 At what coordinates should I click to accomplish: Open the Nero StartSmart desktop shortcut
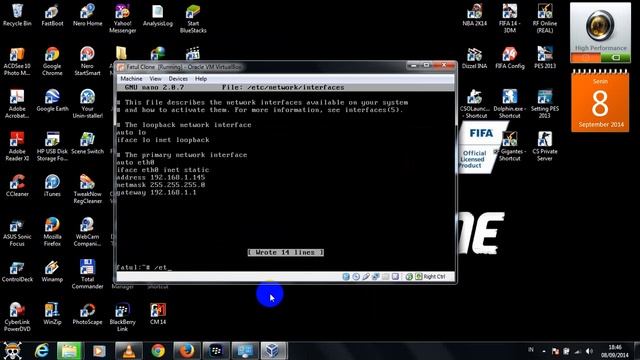[x=87, y=61]
